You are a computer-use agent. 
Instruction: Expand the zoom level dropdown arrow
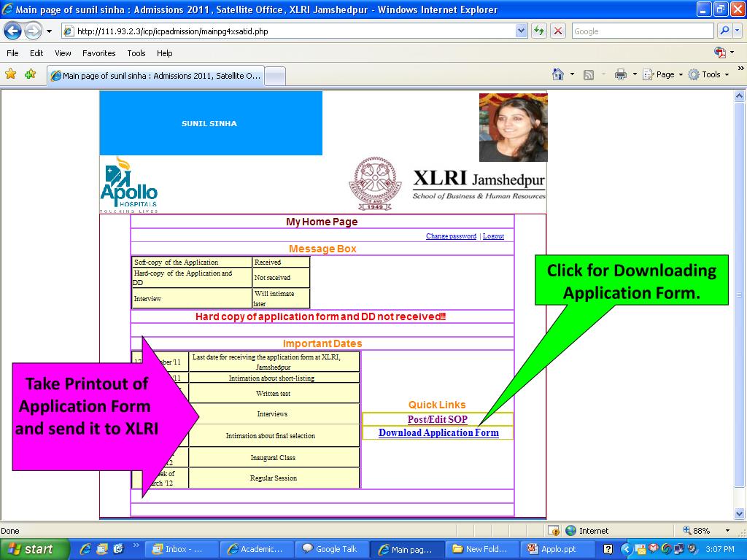click(x=727, y=531)
